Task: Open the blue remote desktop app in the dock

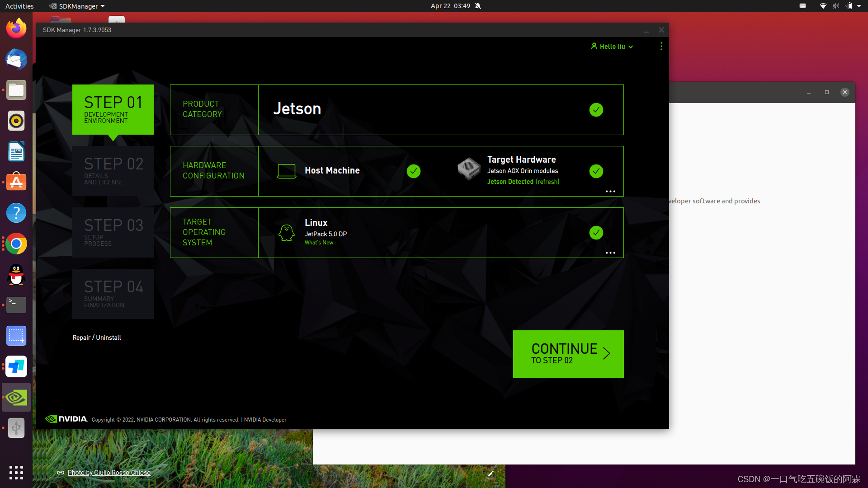Action: (x=16, y=366)
